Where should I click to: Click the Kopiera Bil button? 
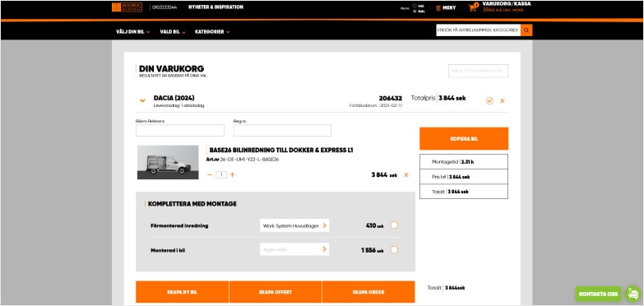pyautogui.click(x=464, y=139)
